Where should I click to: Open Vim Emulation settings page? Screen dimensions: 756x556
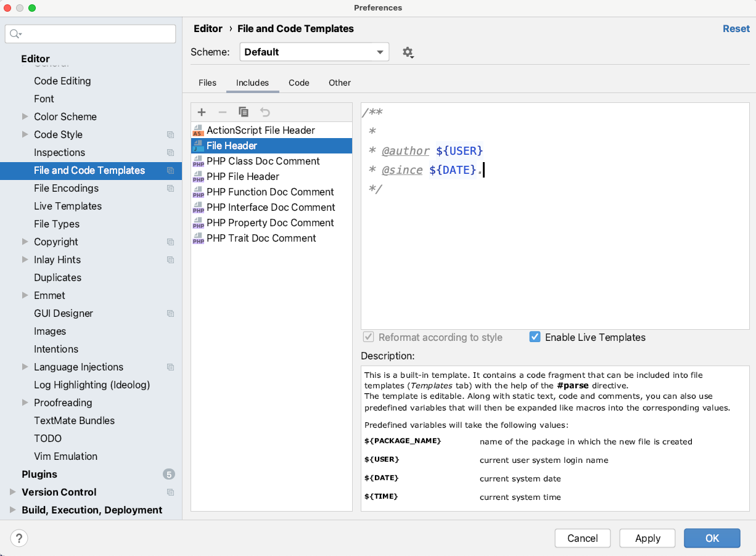pyautogui.click(x=65, y=456)
